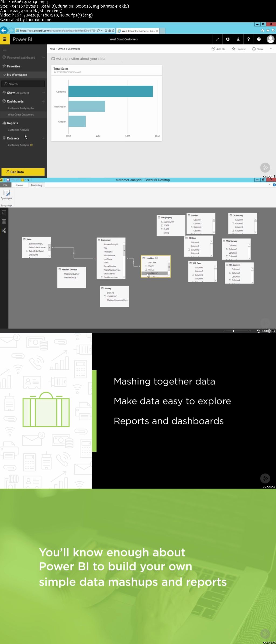The height and width of the screenshot is (644, 276).
Task: Open Customer Analysis under Datasets
Action: point(18,145)
